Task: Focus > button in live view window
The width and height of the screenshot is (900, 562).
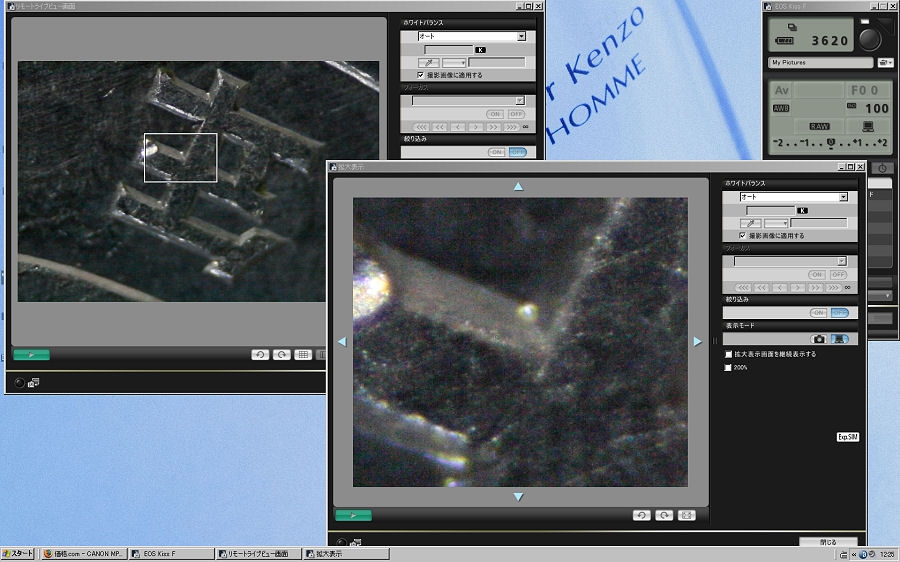Action: click(475, 127)
